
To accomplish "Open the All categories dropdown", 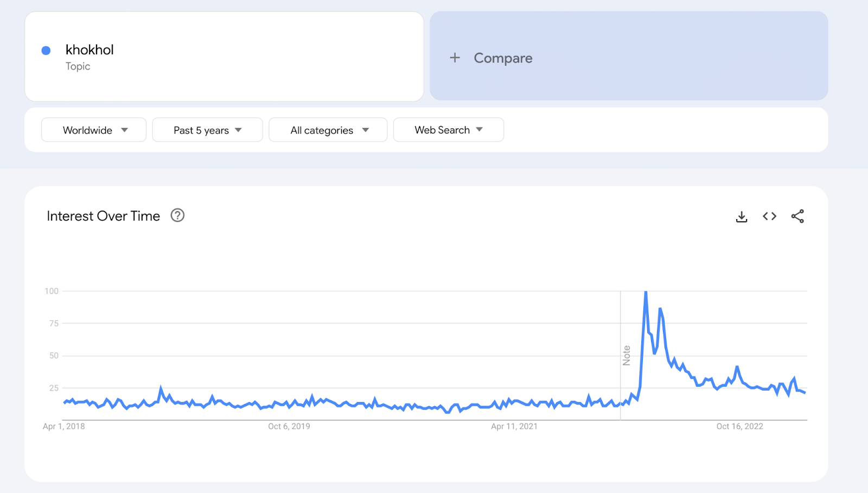I will (x=328, y=130).
